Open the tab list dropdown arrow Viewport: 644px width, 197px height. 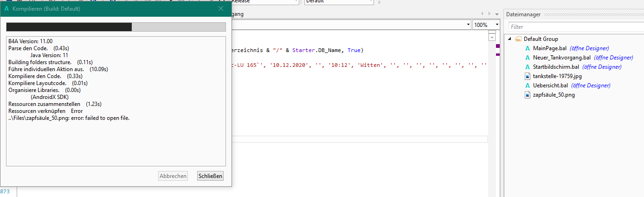coord(497,14)
